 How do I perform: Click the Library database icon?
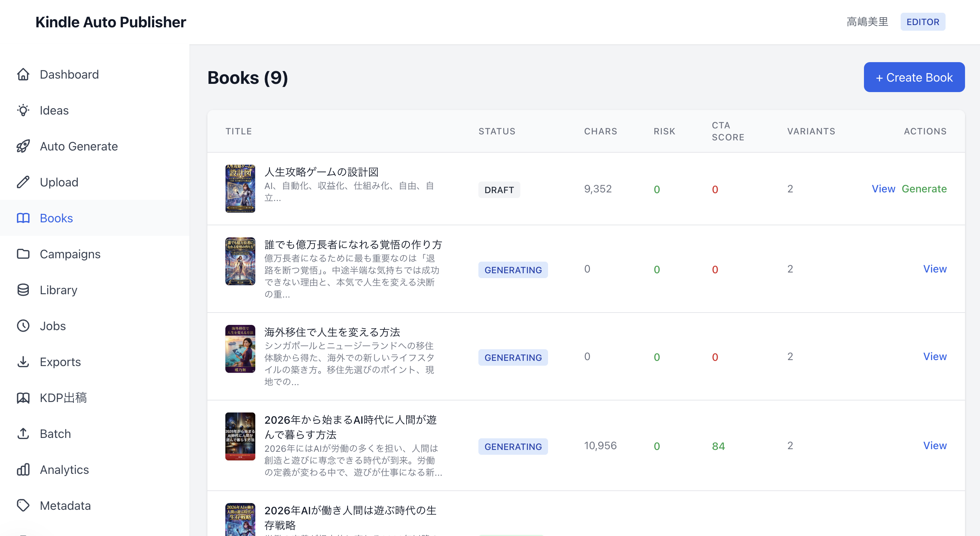pyautogui.click(x=23, y=289)
